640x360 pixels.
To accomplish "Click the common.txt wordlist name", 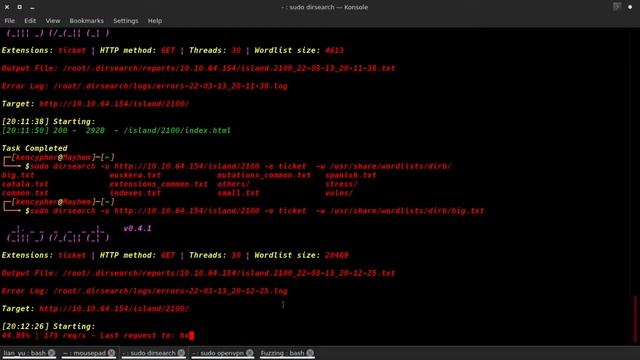I will (25, 193).
